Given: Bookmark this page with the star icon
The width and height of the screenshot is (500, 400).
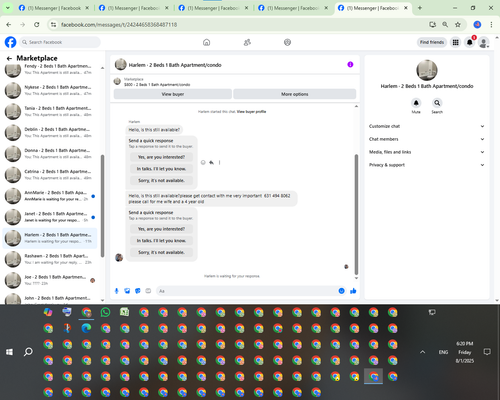Looking at the screenshot, I should pos(458,24).
